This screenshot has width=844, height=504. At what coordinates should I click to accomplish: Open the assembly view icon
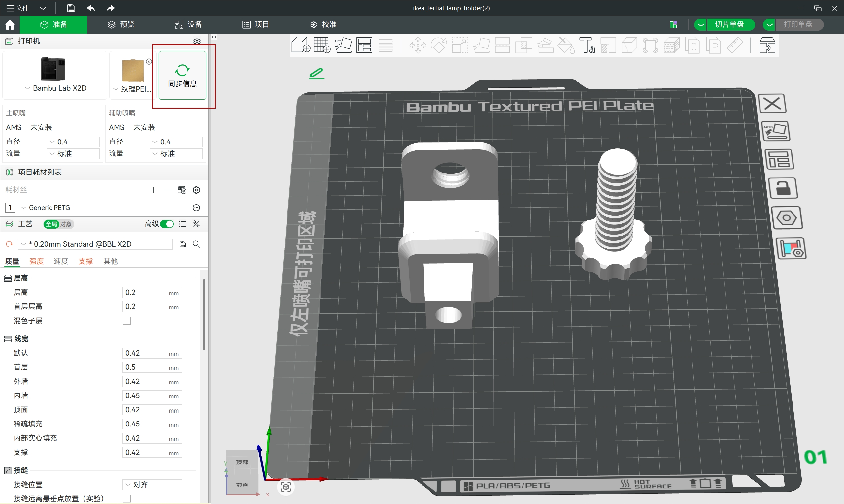coord(767,45)
